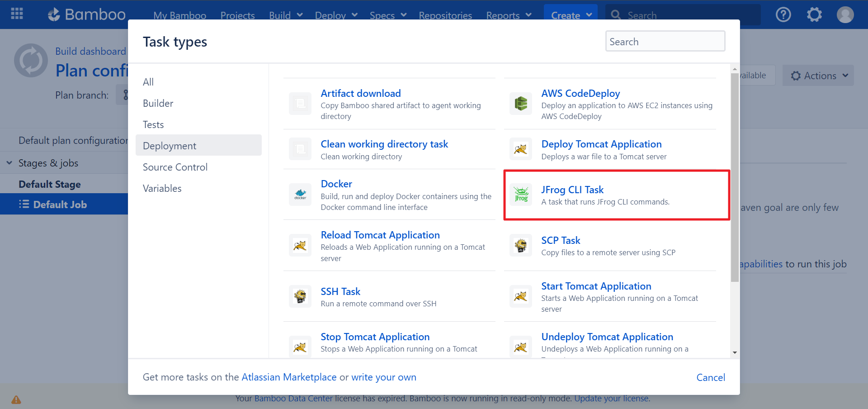
Task: Choose the SCP Task
Action: click(x=561, y=240)
